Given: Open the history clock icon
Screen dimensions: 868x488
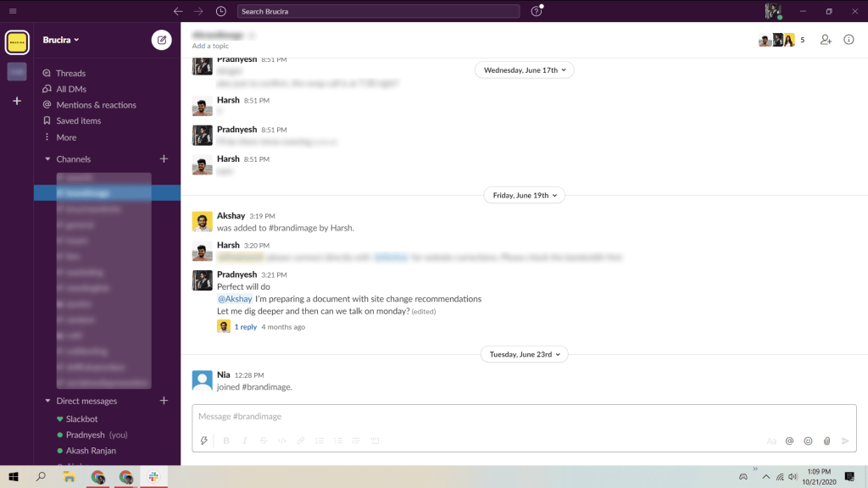Looking at the screenshot, I should point(221,11).
